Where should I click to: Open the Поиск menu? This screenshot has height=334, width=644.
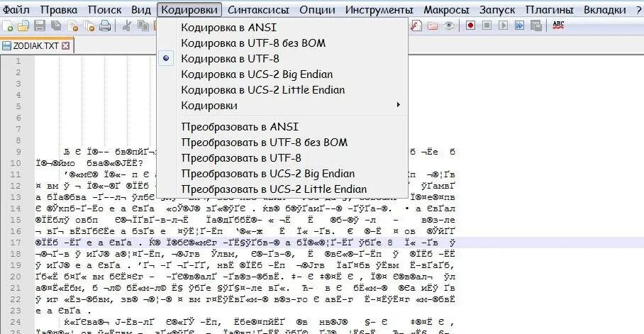[x=105, y=9]
